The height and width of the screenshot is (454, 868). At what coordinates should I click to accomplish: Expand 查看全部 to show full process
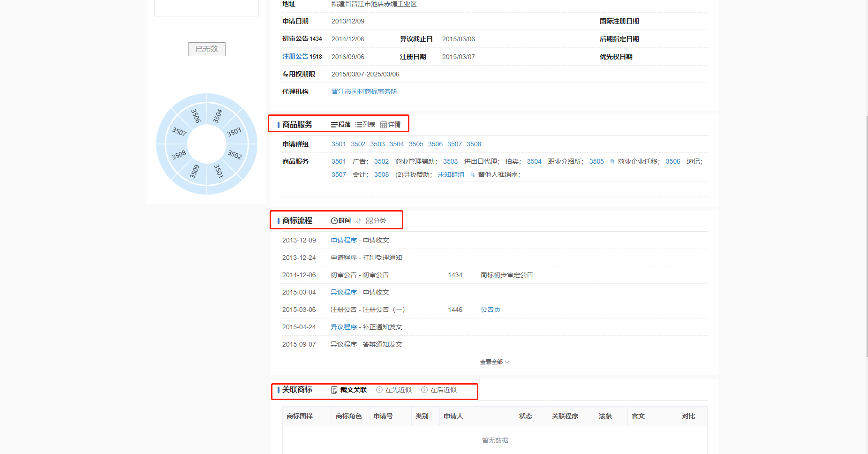pos(494,362)
